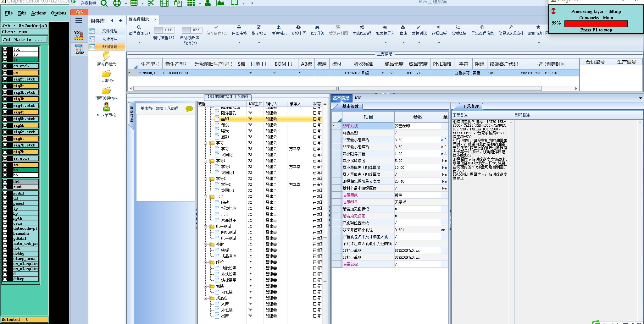644x324 pixels.
Task: Select 数据管理 in the 组件库 panel
Action: click(106, 47)
